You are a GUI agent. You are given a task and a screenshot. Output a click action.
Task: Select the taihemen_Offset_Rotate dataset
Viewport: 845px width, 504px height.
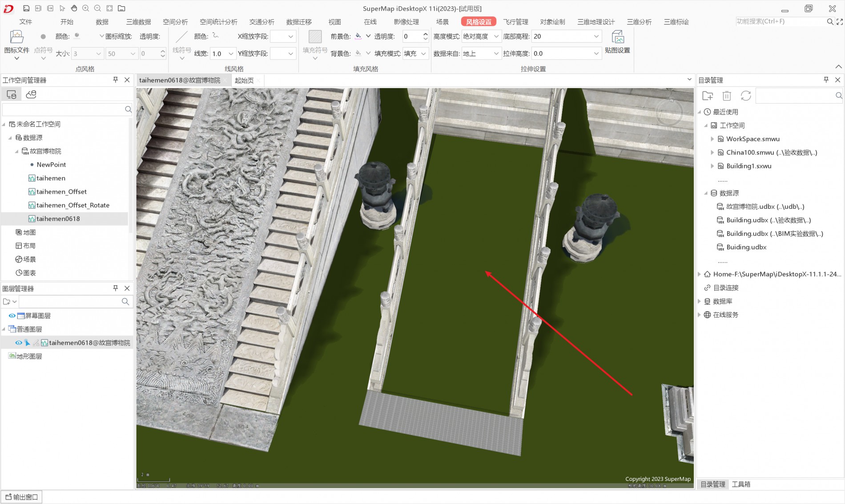[73, 205]
